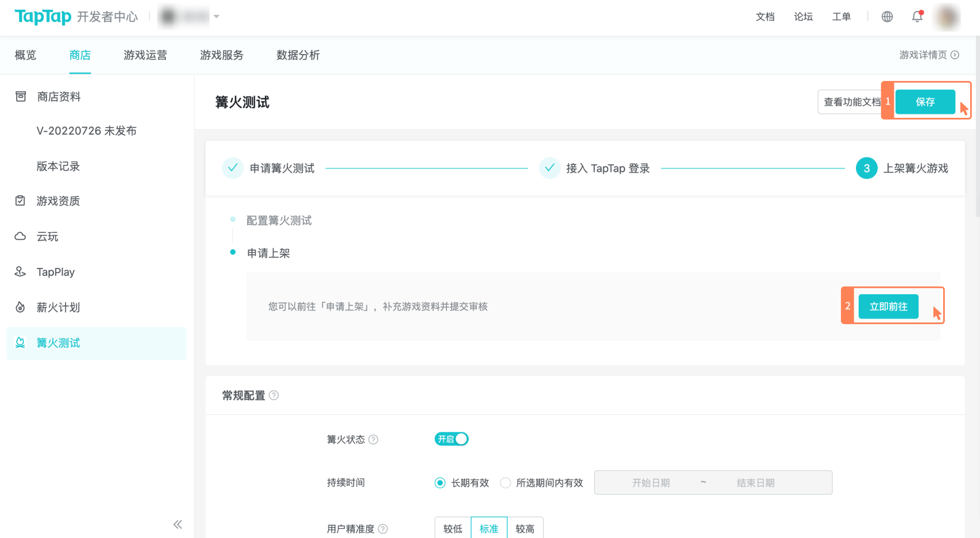This screenshot has width=980, height=538.
Task: Switch to 游戏服务 tab
Action: (x=222, y=55)
